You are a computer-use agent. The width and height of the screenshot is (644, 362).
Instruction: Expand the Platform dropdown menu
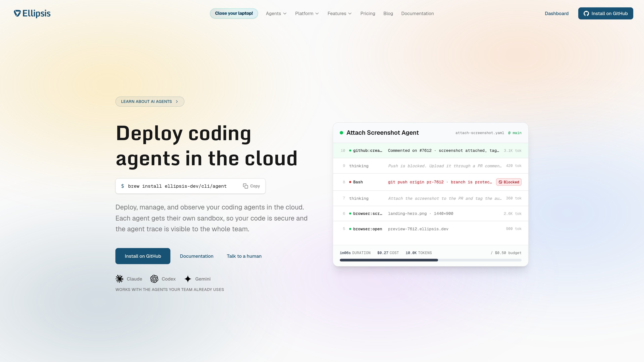tap(307, 13)
